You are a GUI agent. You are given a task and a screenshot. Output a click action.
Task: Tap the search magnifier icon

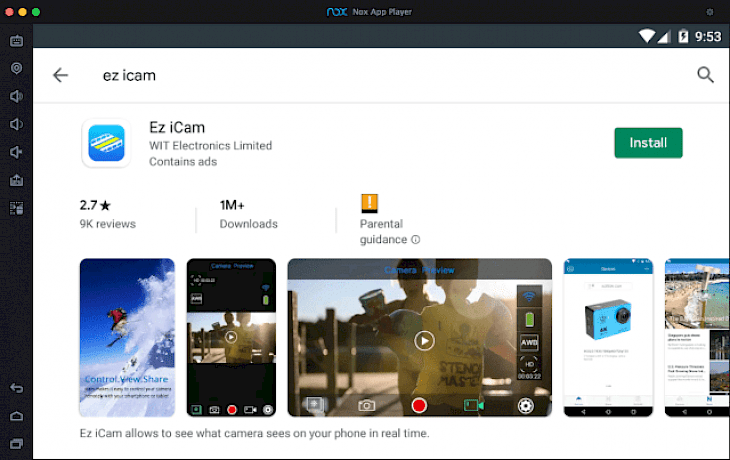click(705, 74)
